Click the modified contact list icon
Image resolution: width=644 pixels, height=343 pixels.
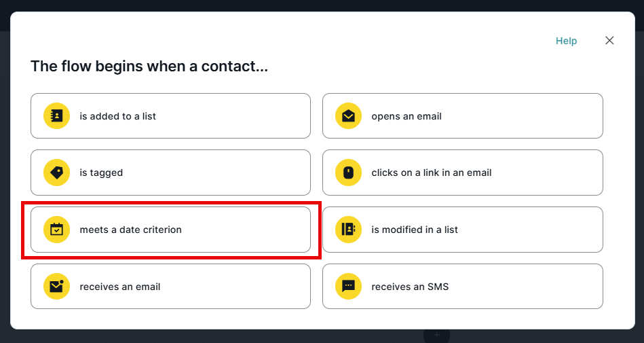[348, 230]
